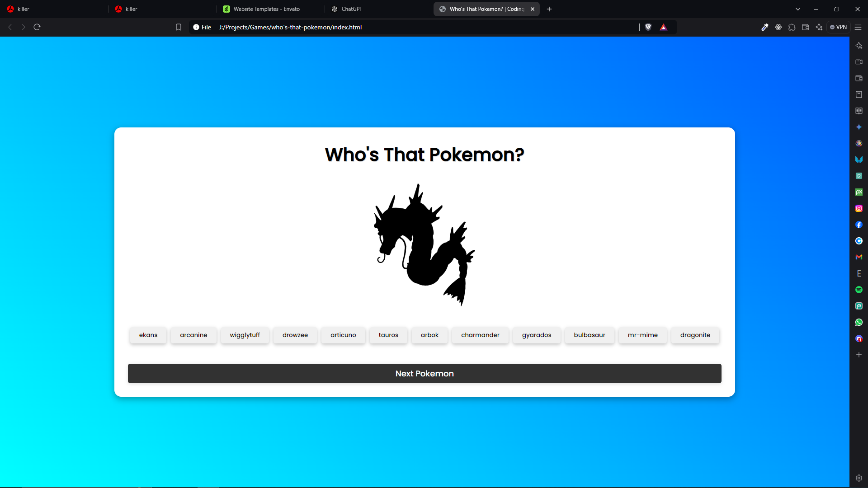
Task: Select 'bulbasaur' as the Pokemon guess
Action: (x=590, y=335)
